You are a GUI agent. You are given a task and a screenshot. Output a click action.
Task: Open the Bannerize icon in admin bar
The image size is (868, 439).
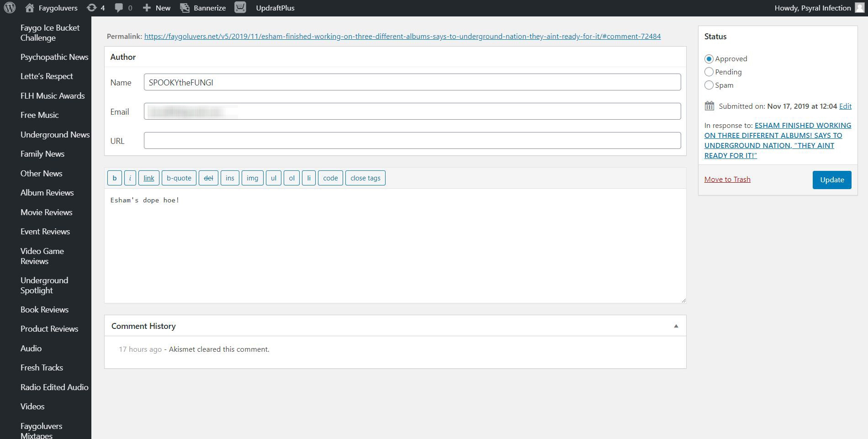(185, 8)
